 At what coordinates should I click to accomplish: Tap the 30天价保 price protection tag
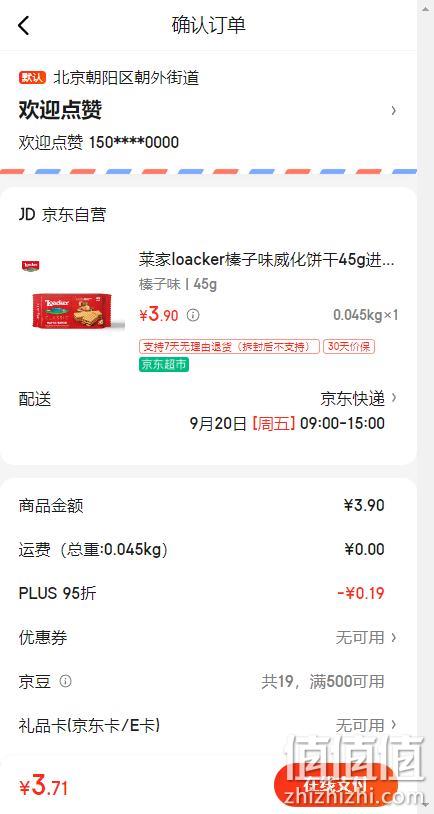click(x=349, y=347)
